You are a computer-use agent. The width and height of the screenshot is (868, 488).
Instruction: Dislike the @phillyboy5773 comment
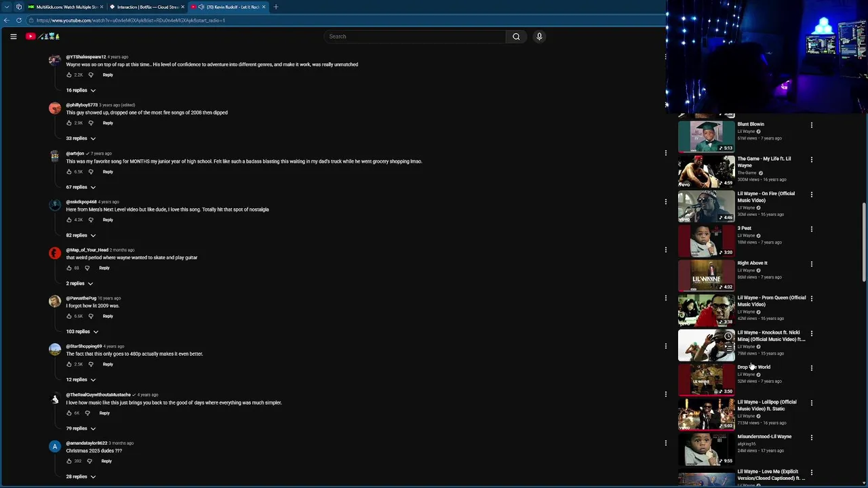(x=91, y=123)
